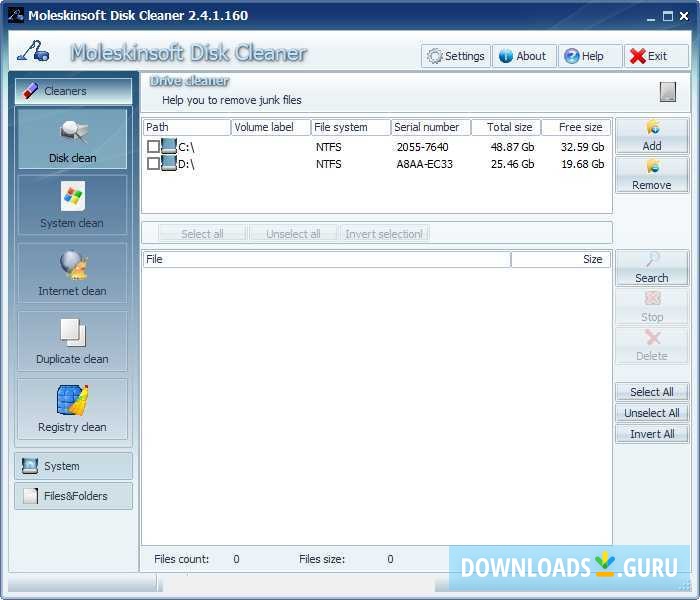Click free size 19.68 Gb

pyautogui.click(x=583, y=164)
